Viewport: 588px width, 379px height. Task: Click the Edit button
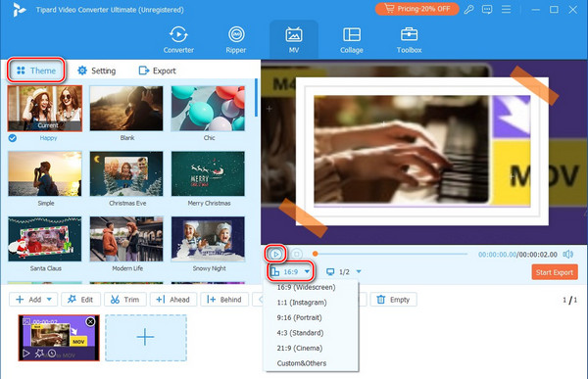[80, 300]
